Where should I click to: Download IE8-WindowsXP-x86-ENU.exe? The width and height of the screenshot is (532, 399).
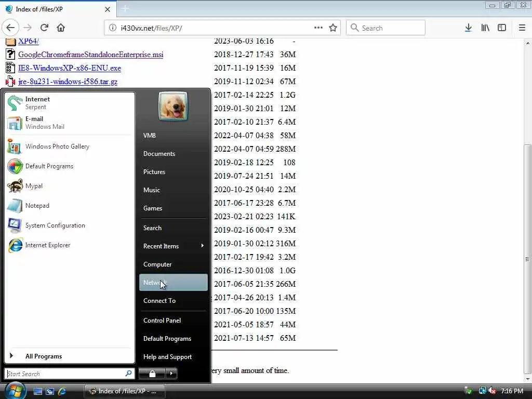[70, 68]
